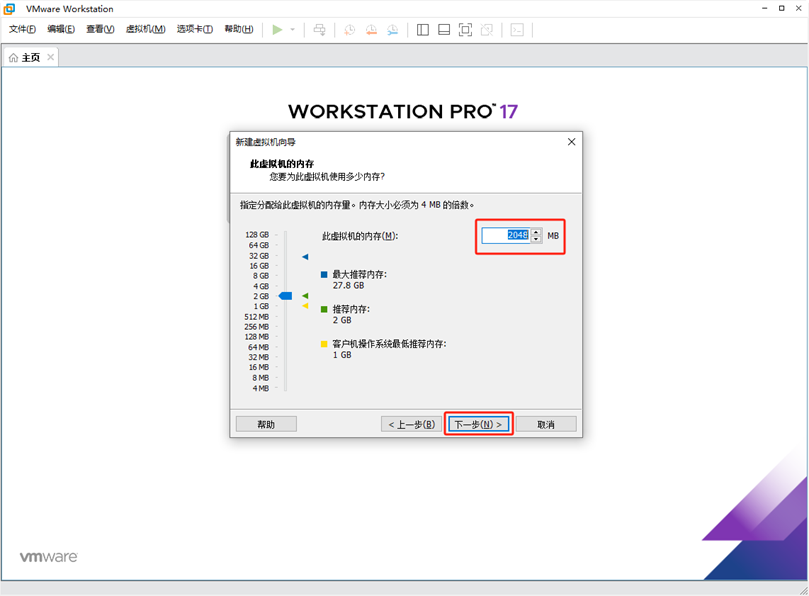Viewport: 809px width, 596px height.
Task: Click the VMware Workstation app icon in title bar
Action: pos(9,9)
